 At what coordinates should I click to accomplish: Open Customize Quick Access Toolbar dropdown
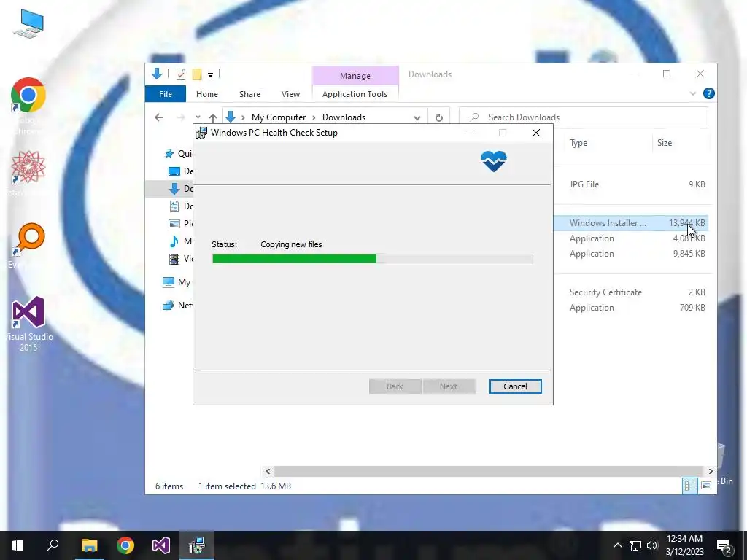210,75
